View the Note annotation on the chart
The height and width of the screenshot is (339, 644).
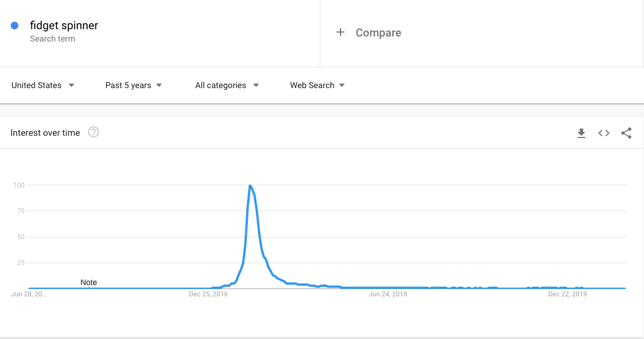[89, 282]
